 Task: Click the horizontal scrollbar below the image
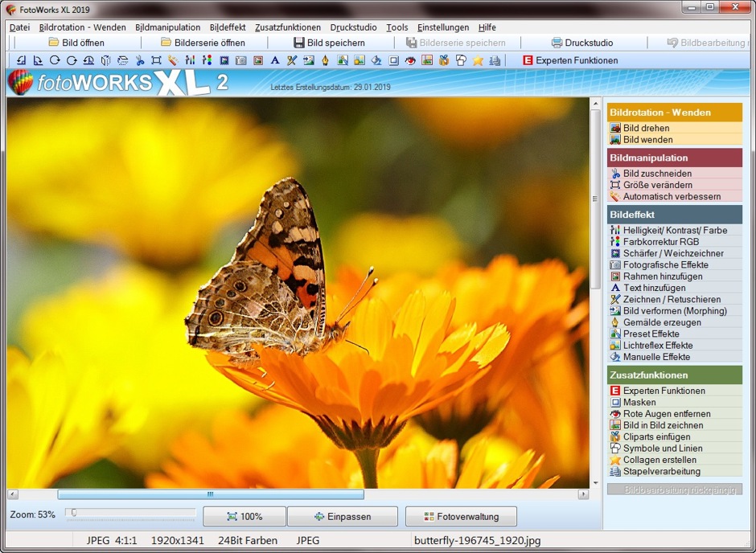[210, 494]
